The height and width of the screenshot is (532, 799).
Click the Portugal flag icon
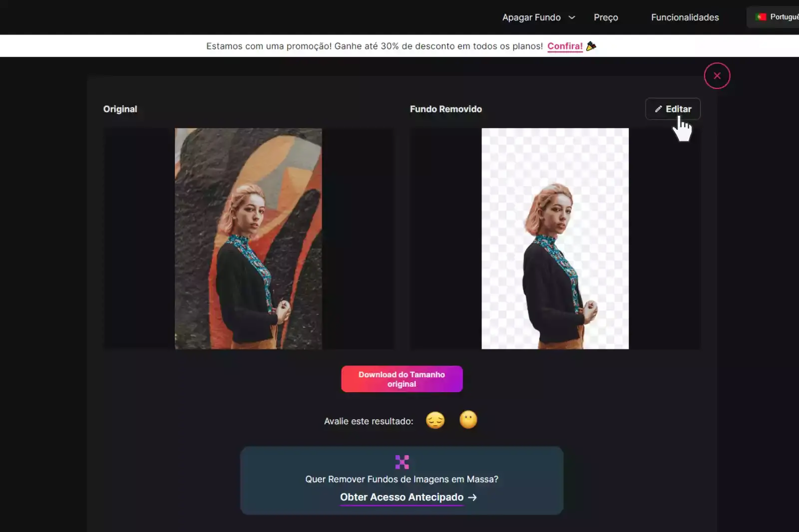[761, 17]
